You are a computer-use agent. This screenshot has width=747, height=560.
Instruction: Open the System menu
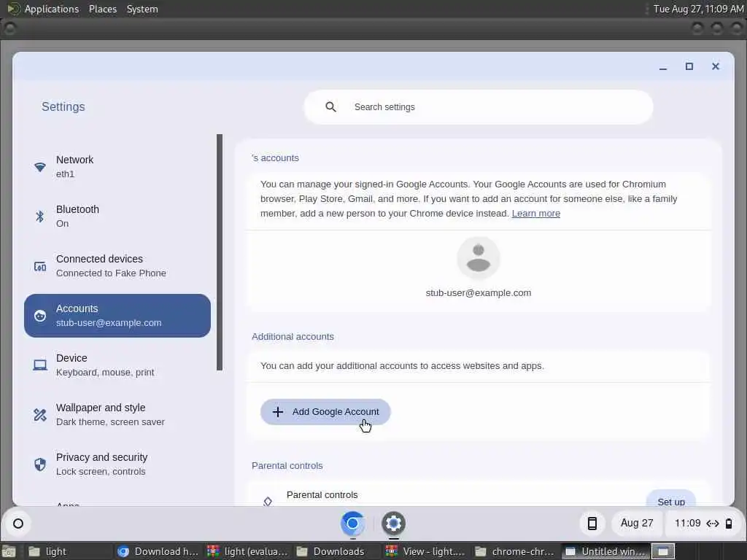[142, 9]
